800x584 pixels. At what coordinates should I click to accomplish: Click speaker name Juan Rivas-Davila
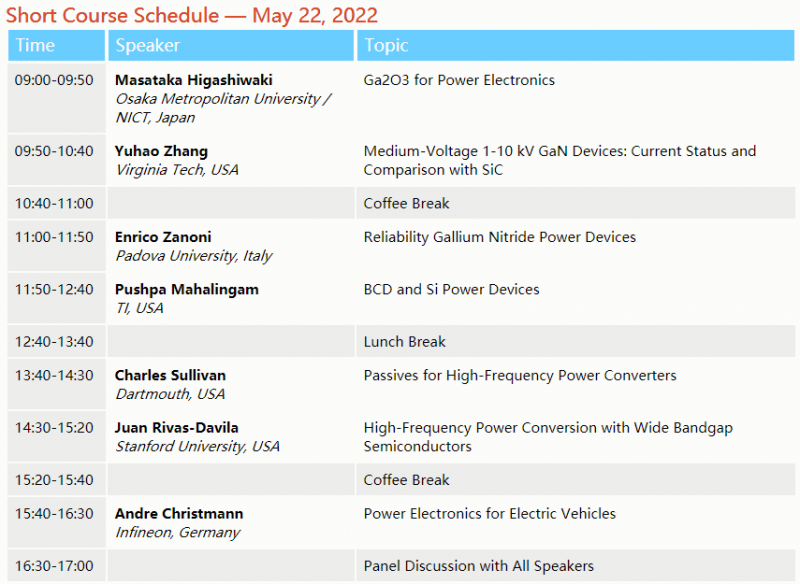point(176,427)
